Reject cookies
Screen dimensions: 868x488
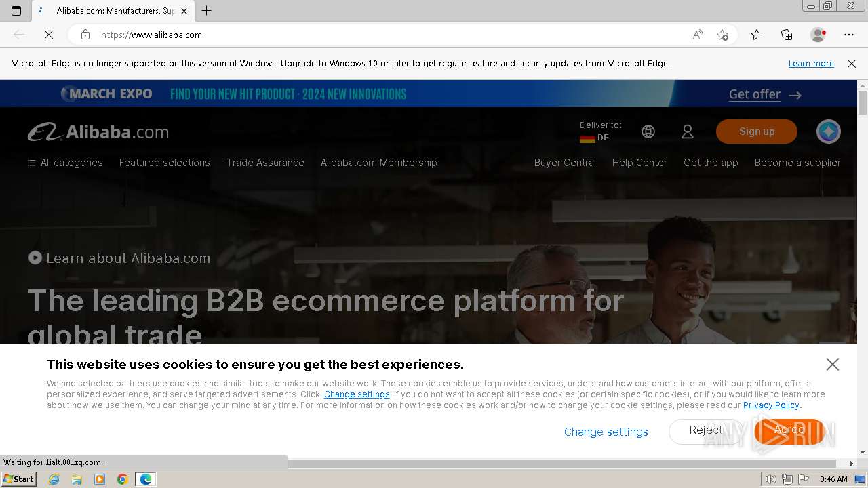pos(706,430)
